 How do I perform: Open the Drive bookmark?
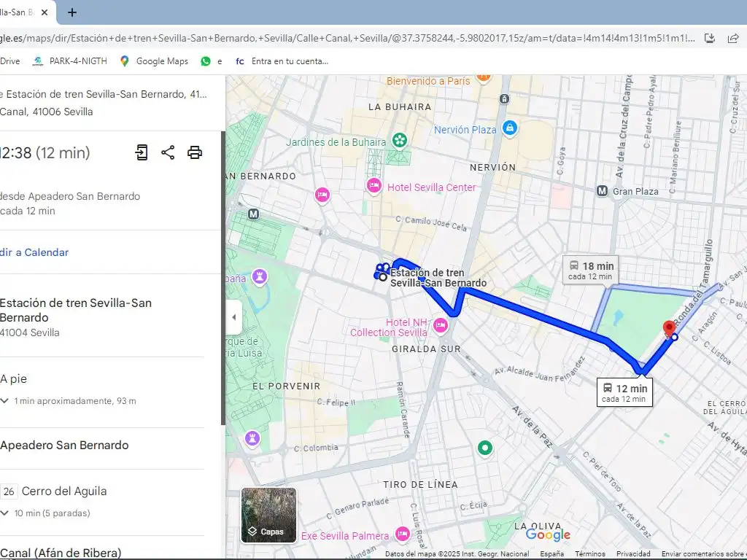click(10, 61)
